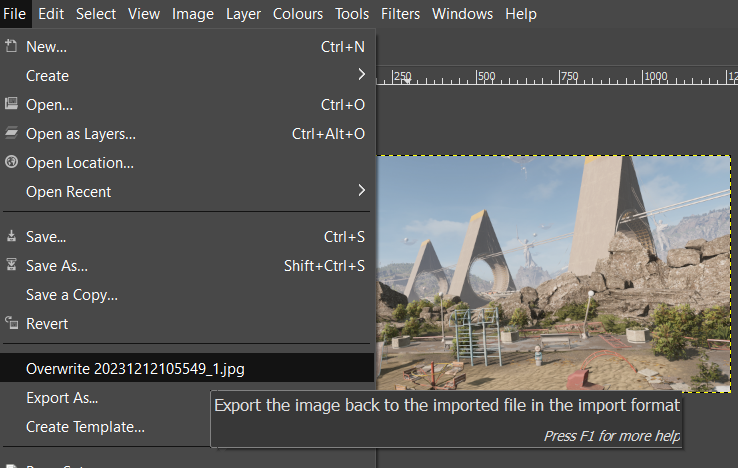
Task: Click the Tools menu
Action: coord(352,14)
